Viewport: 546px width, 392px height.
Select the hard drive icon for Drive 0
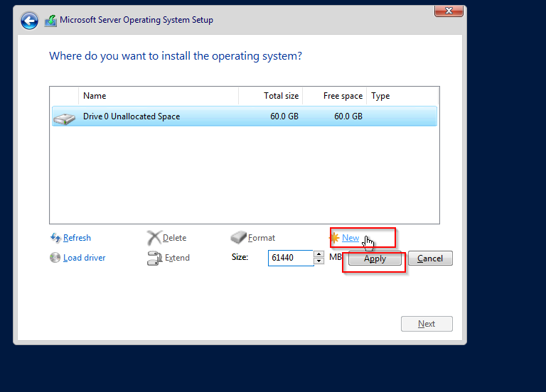(x=65, y=119)
